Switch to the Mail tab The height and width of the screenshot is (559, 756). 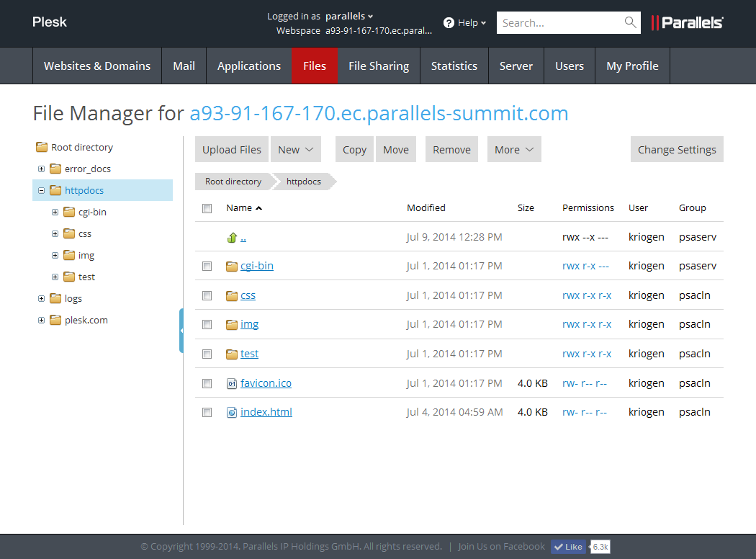(x=184, y=66)
